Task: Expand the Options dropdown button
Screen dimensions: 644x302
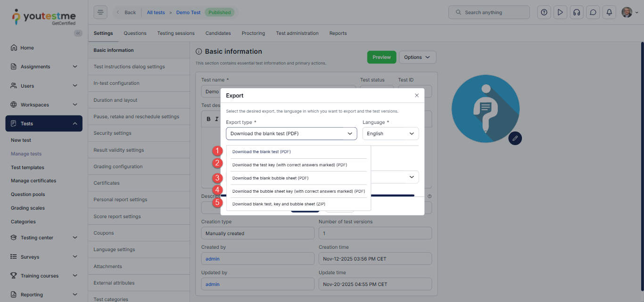Action: pyautogui.click(x=417, y=57)
